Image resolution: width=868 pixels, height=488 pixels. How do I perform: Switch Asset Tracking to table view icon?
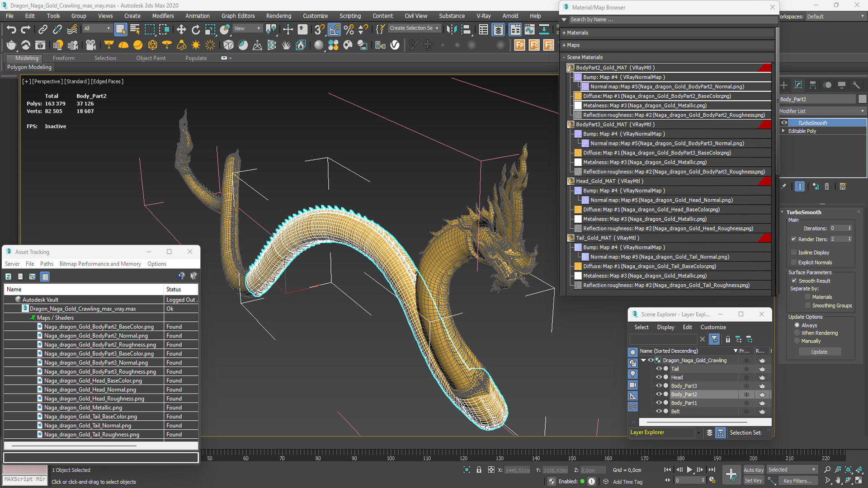(45, 277)
